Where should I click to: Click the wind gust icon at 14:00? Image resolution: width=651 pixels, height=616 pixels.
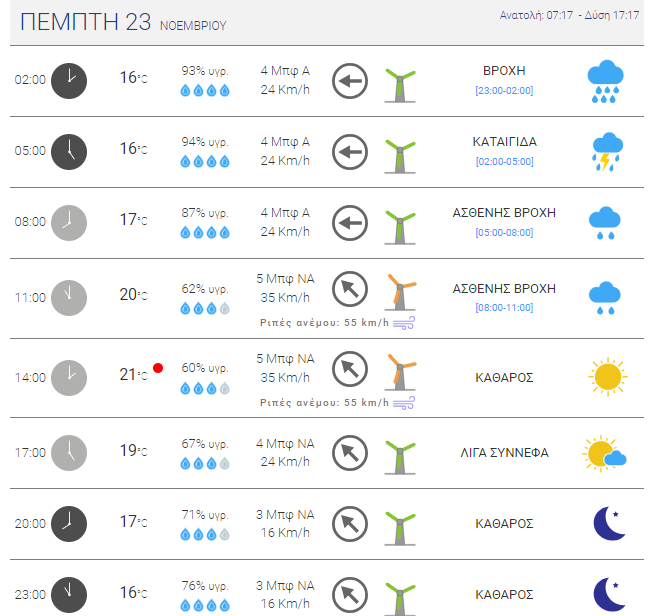tap(404, 403)
